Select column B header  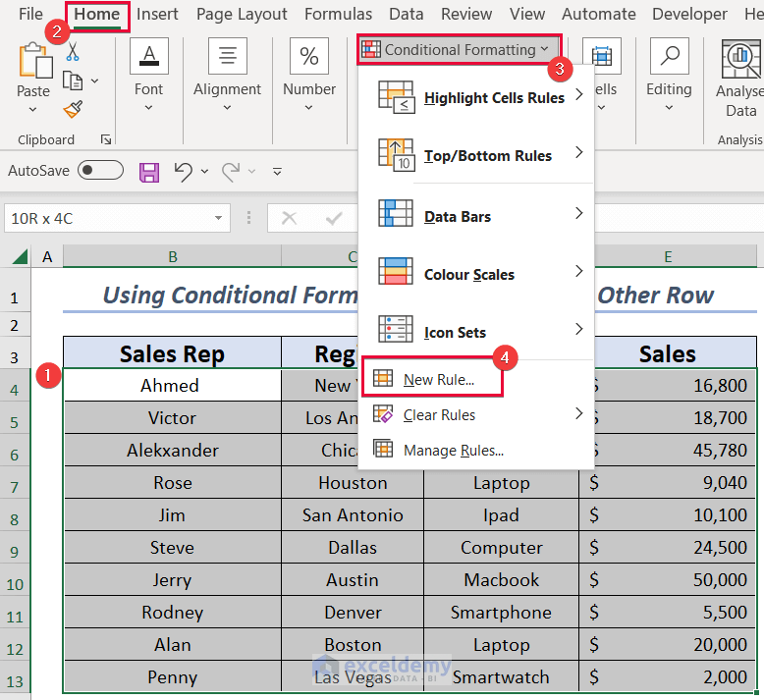pyautogui.click(x=172, y=257)
